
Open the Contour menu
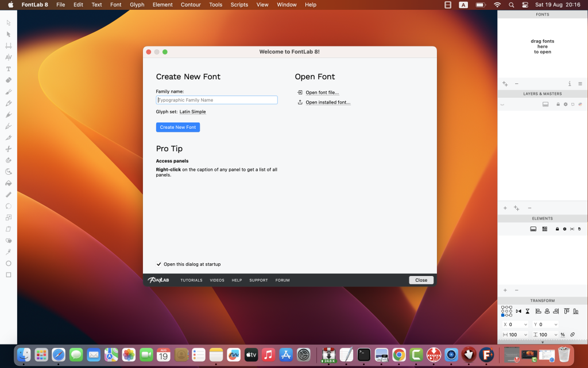(x=191, y=5)
